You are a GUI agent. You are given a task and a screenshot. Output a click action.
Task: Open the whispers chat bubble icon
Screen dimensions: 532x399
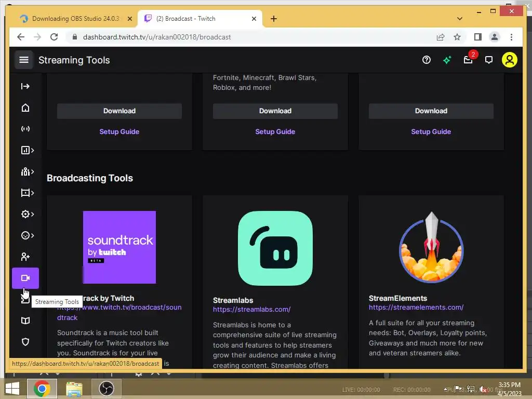489,60
